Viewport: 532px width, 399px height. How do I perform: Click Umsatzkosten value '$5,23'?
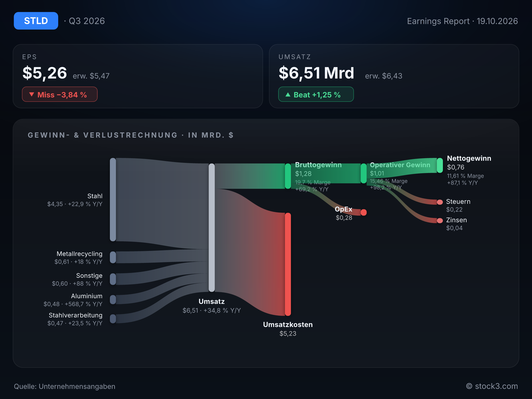pos(288,334)
